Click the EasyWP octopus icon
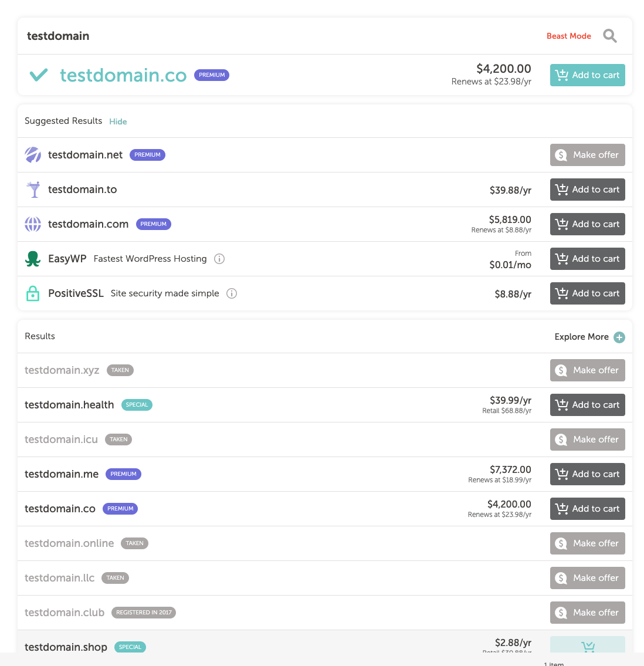 [x=33, y=259]
